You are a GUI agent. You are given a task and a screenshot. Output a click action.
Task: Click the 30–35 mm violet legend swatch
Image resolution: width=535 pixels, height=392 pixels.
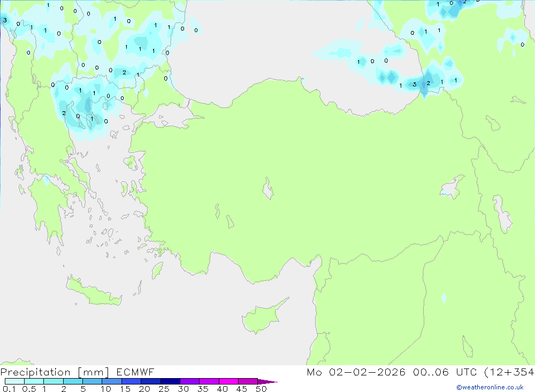(189, 381)
